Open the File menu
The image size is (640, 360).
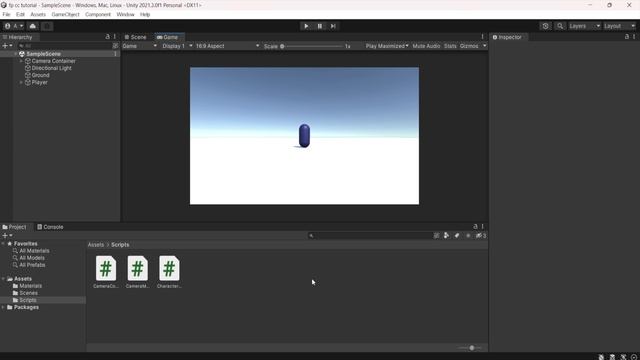pyautogui.click(x=6, y=14)
